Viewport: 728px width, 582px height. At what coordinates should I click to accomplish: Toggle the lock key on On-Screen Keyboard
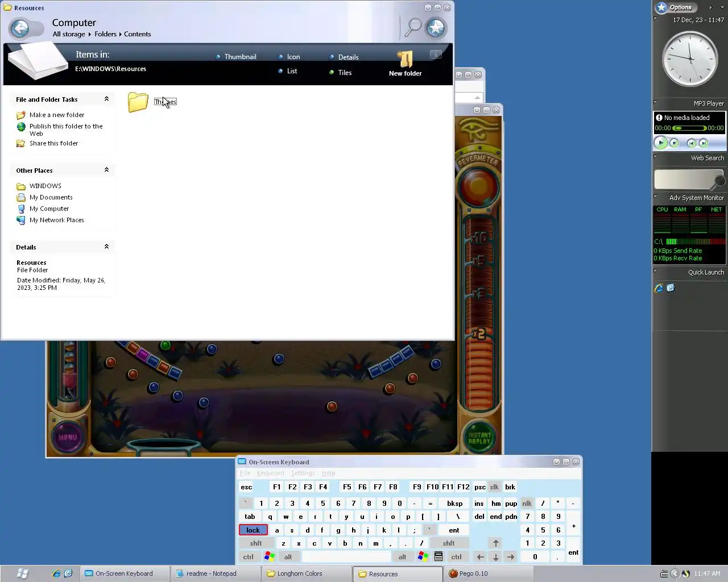pyautogui.click(x=253, y=530)
